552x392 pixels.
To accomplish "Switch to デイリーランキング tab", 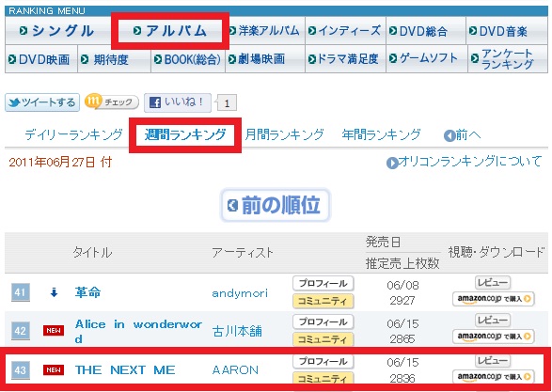I will click(74, 134).
